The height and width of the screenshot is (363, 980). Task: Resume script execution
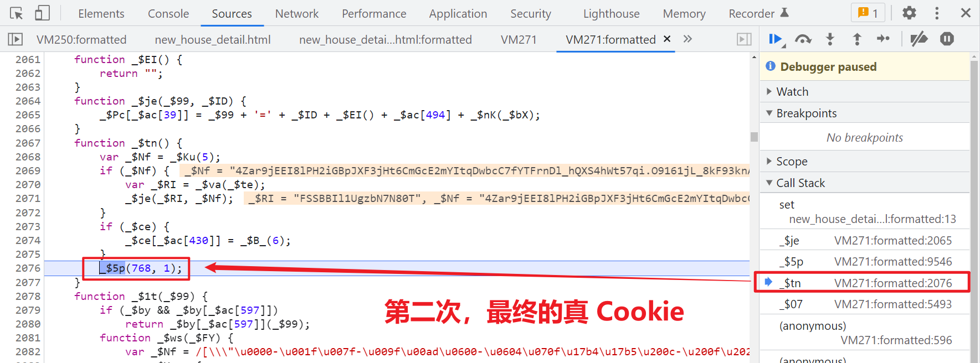click(776, 39)
